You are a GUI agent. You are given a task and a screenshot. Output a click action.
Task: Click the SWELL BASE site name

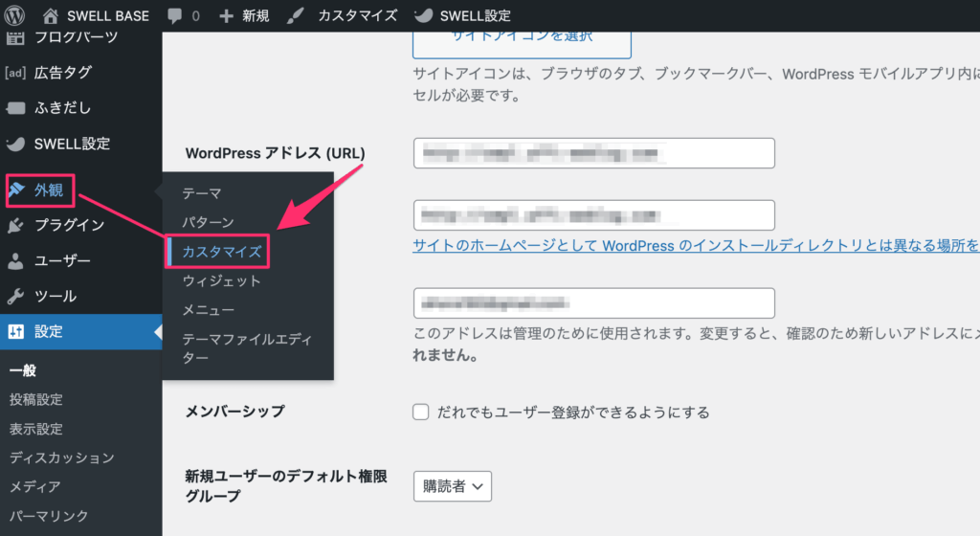click(108, 16)
